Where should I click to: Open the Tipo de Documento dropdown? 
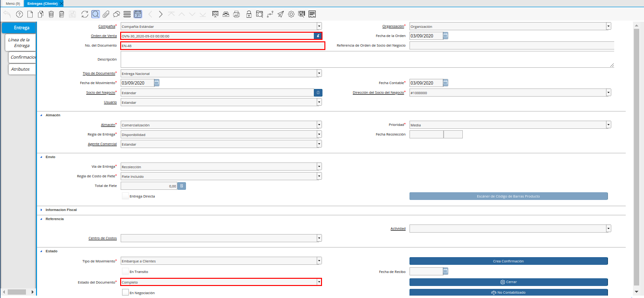coord(319,74)
